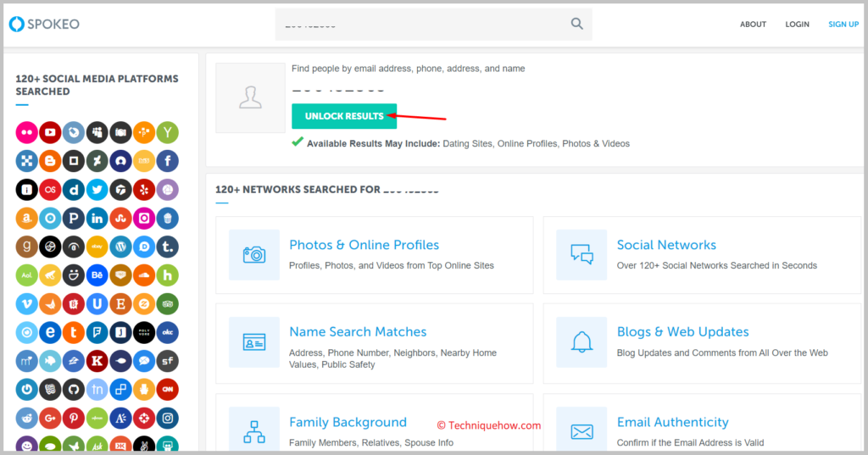
Task: Click the magnifier search icon
Action: (576, 24)
